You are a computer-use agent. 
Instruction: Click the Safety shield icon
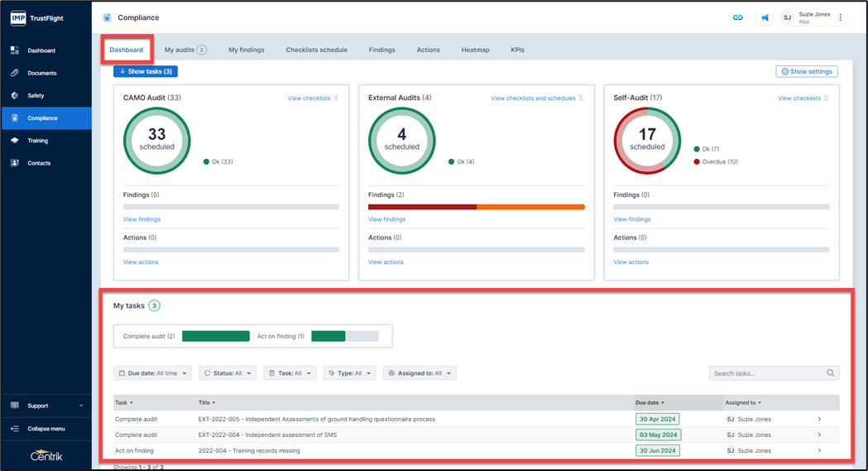(15, 95)
